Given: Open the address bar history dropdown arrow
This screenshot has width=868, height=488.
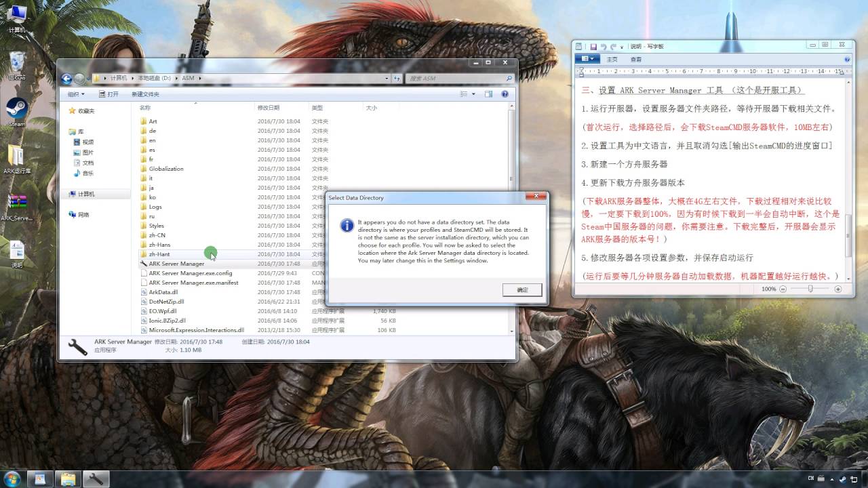Looking at the screenshot, I should (x=387, y=78).
